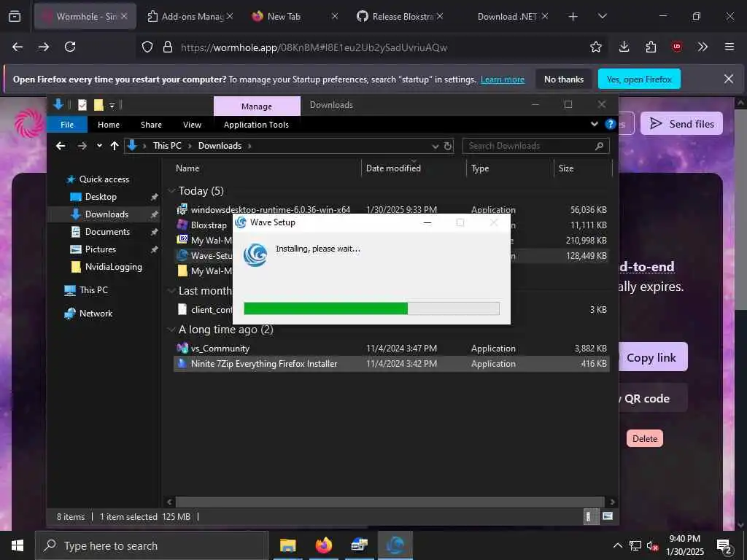Viewport: 747px width, 560px height.
Task: Select This PC in navigation pane
Action: coord(93,290)
